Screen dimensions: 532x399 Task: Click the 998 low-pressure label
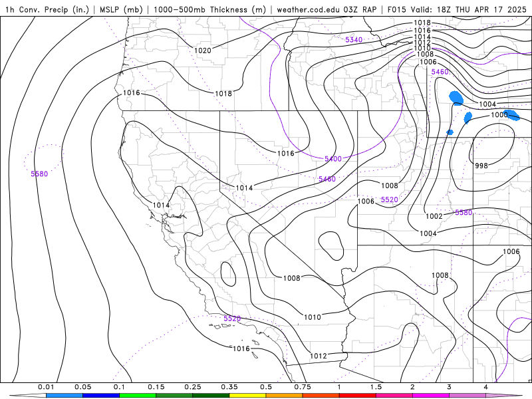click(x=481, y=166)
